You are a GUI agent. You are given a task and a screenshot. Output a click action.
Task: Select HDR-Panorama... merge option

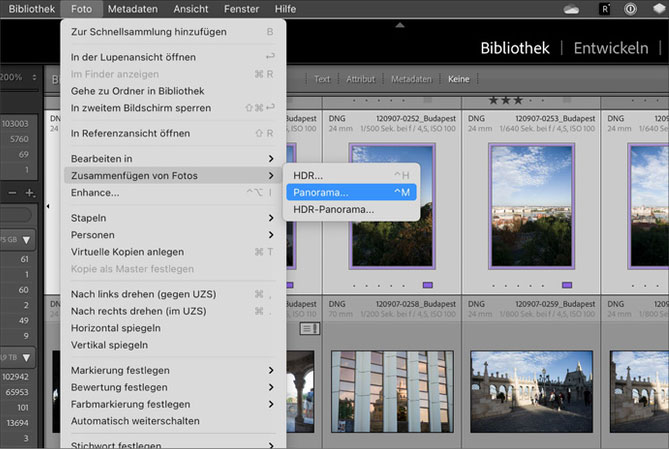[351, 210]
